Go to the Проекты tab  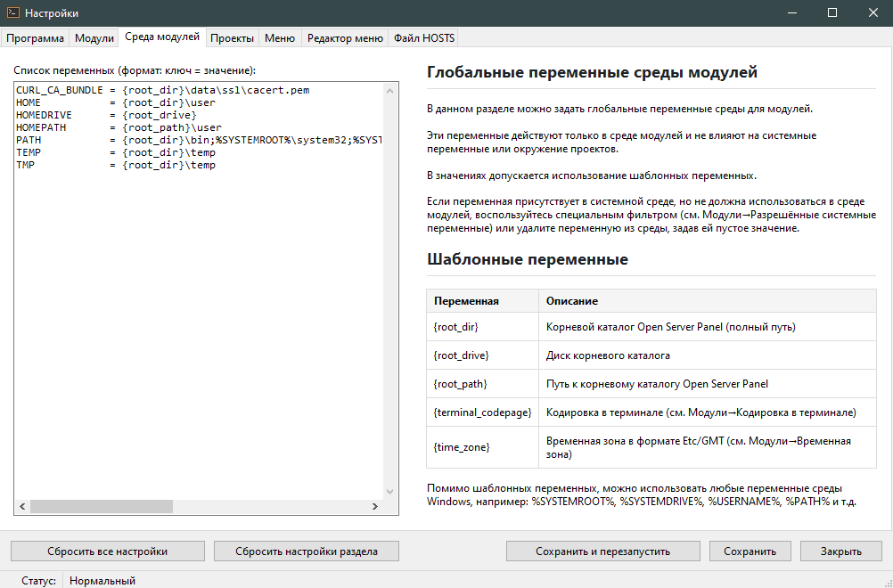tap(233, 38)
